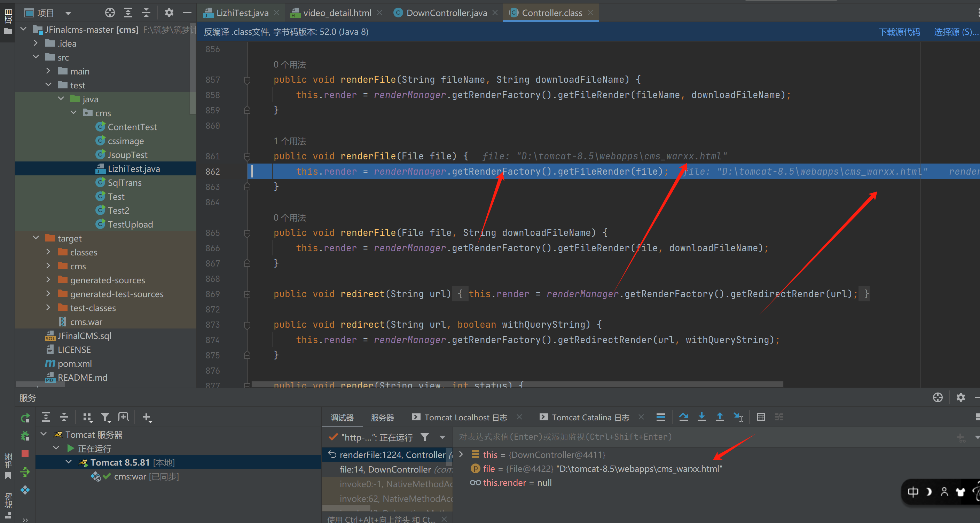Expand the main folder
The height and width of the screenshot is (523, 980).
(x=48, y=71)
